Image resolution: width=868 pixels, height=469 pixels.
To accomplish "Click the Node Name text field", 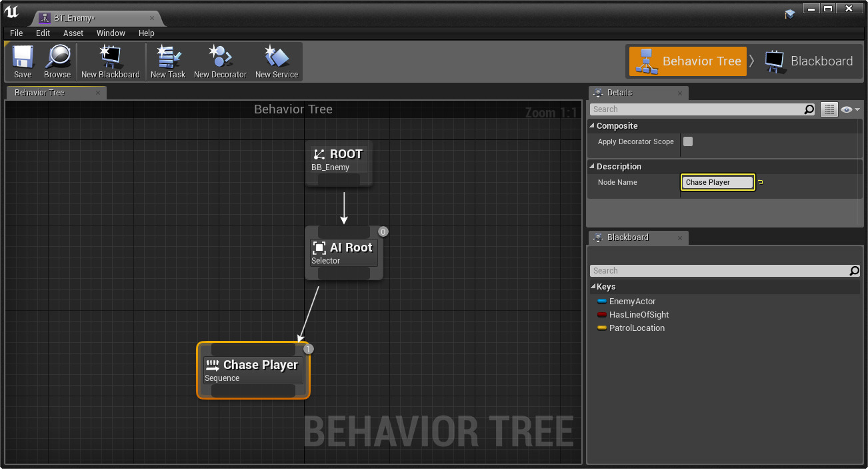I will coord(717,182).
